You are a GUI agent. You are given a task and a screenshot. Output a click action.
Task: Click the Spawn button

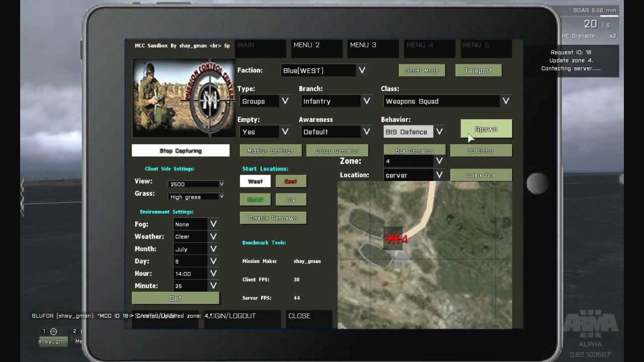(x=486, y=129)
